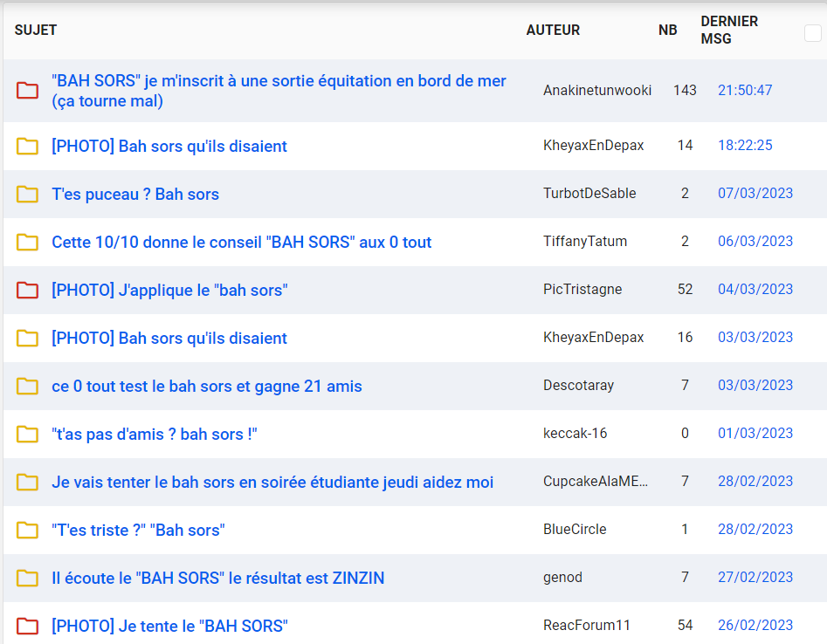The height and width of the screenshot is (644, 827).
Task: View author Anakinetunwooki's profile
Action: pyautogui.click(x=597, y=90)
